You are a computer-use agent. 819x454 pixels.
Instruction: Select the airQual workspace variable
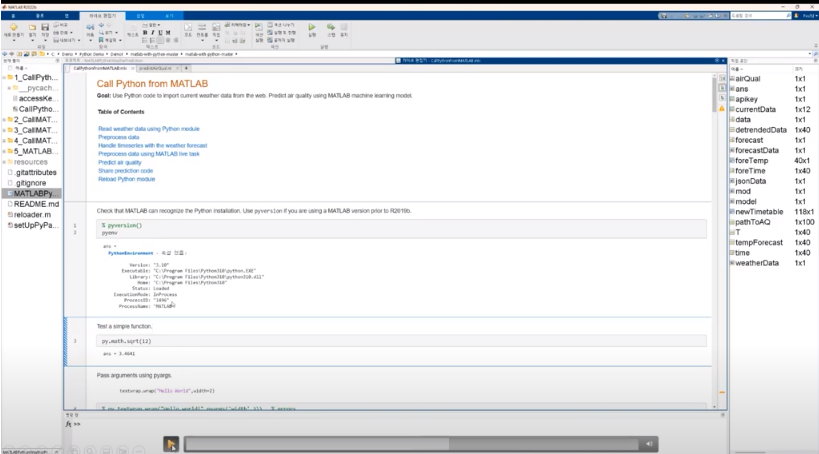(747, 79)
